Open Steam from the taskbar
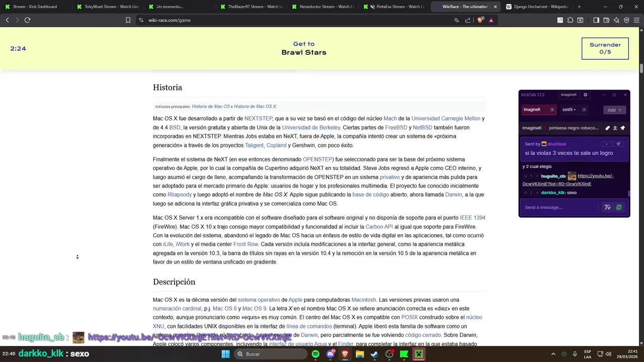This screenshot has height=362, width=644. (374, 354)
